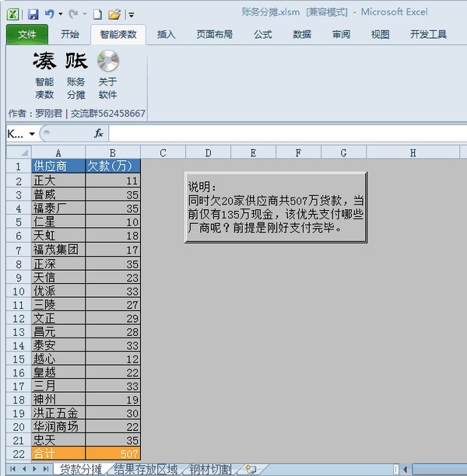Click the insert new worksheet tab icon

point(251,469)
